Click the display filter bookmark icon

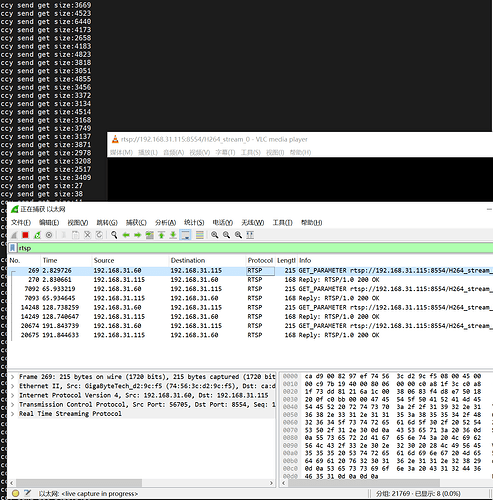(x=13, y=248)
